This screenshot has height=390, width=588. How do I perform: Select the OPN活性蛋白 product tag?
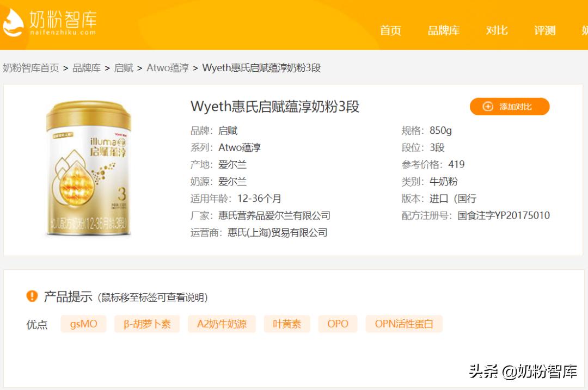(404, 324)
